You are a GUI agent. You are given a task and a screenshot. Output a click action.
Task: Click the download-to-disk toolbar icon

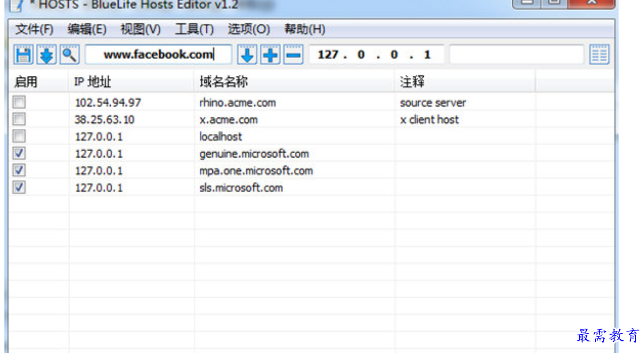(46, 55)
